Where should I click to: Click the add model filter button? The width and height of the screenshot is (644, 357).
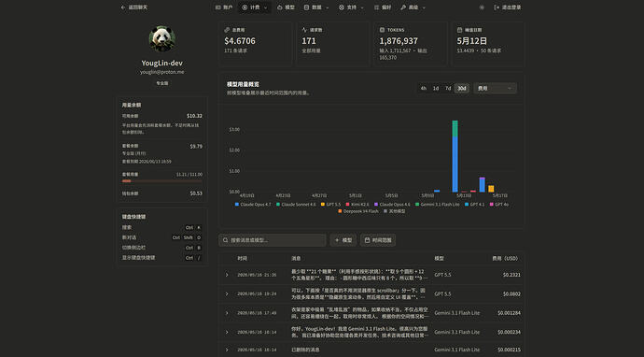tap(343, 240)
